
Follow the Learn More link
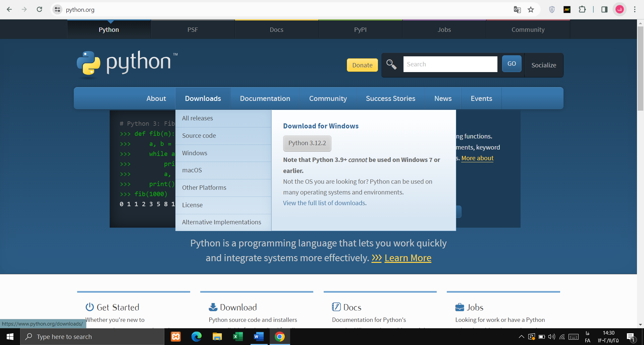coord(408,258)
